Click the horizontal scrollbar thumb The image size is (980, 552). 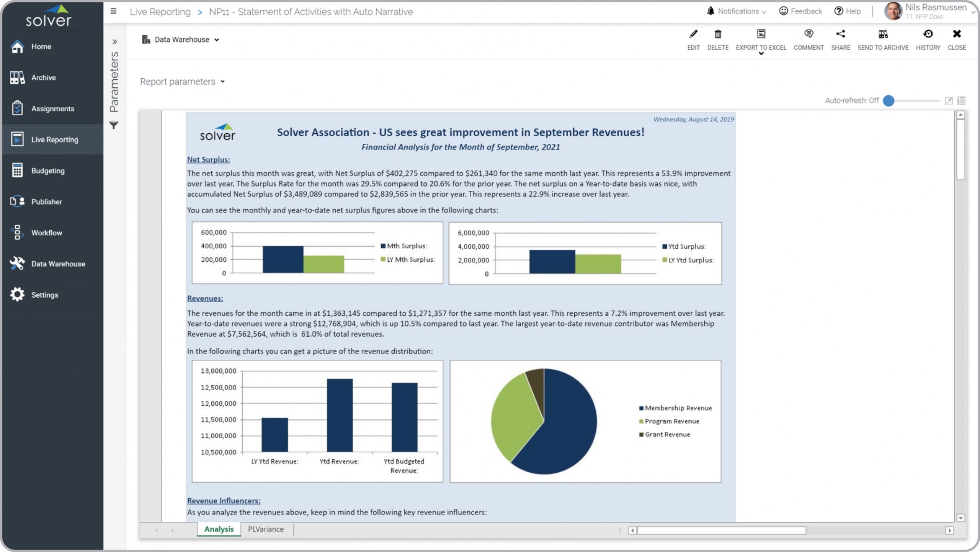tap(721, 531)
